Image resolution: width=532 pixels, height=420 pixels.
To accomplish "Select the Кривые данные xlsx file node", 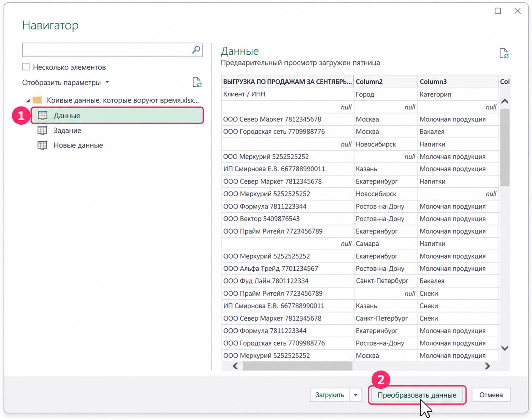I will coord(123,100).
